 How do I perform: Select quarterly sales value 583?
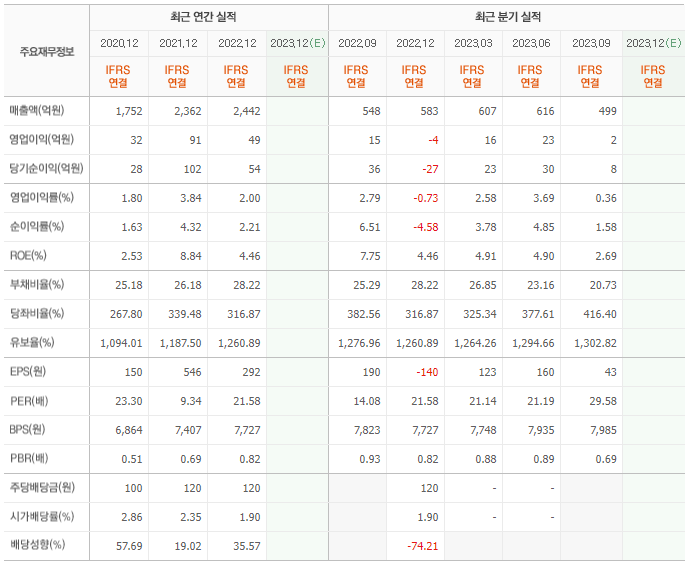click(429, 111)
